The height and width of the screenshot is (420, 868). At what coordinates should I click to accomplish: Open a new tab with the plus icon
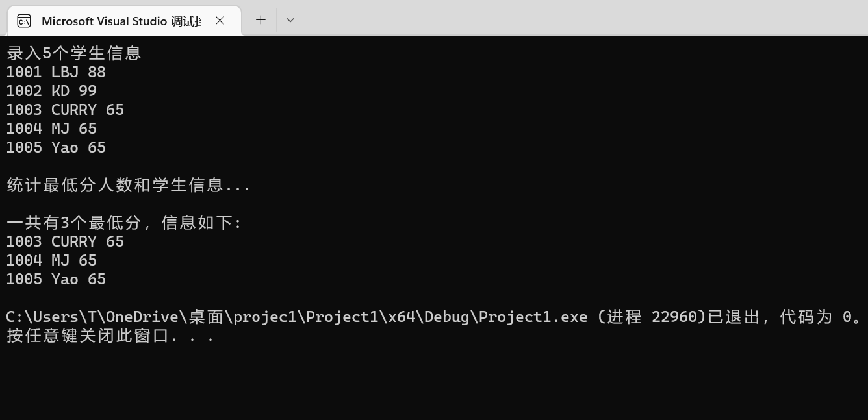pos(261,20)
